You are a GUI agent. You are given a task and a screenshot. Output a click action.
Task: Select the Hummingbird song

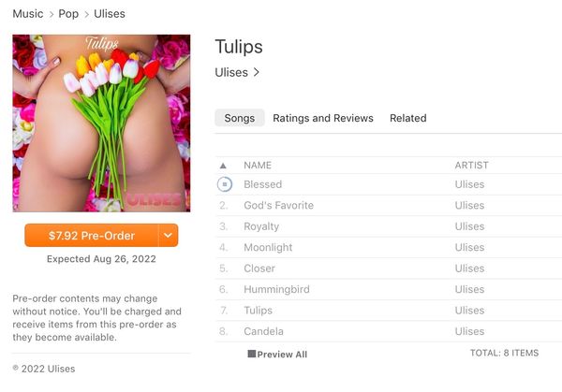(x=389, y=289)
